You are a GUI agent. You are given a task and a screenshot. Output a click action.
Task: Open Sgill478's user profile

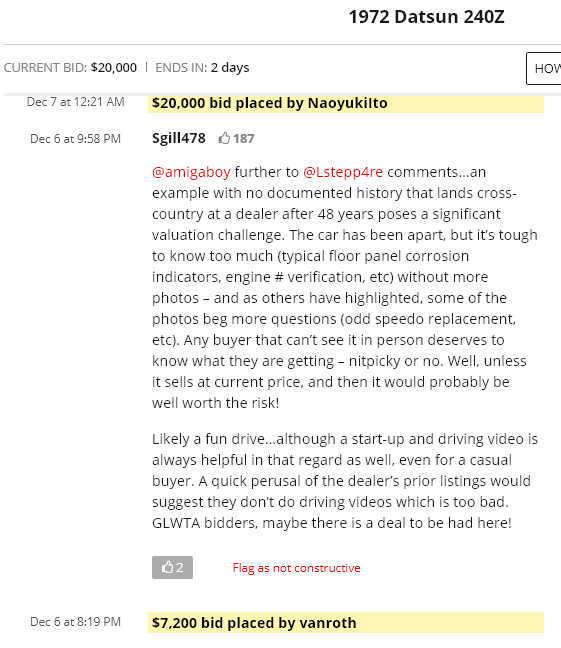[x=179, y=138]
